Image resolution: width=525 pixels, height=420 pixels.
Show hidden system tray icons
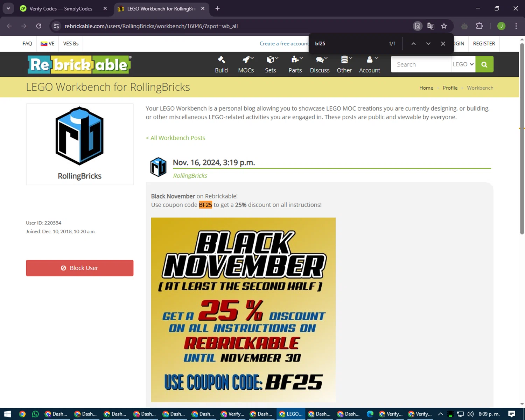tap(441, 414)
